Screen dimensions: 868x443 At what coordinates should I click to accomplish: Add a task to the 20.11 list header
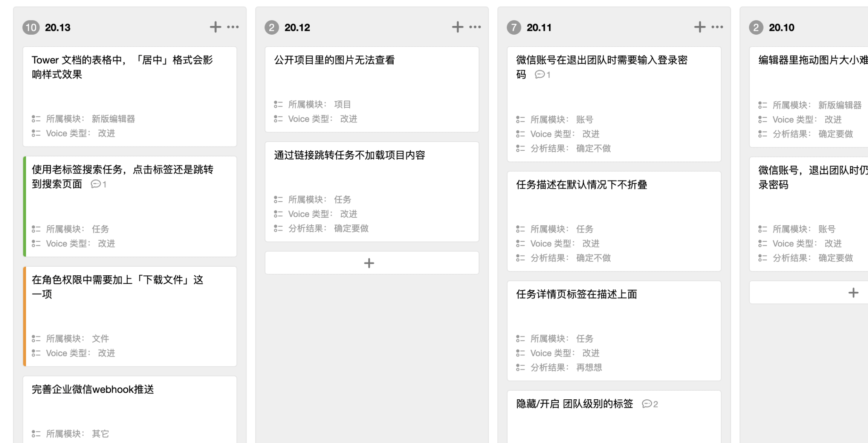[700, 27]
